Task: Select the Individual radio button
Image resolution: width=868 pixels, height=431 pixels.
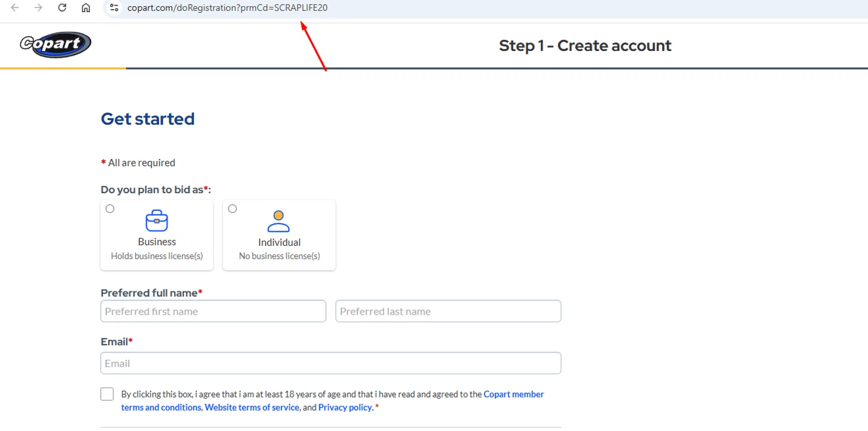Action: pyautogui.click(x=233, y=209)
